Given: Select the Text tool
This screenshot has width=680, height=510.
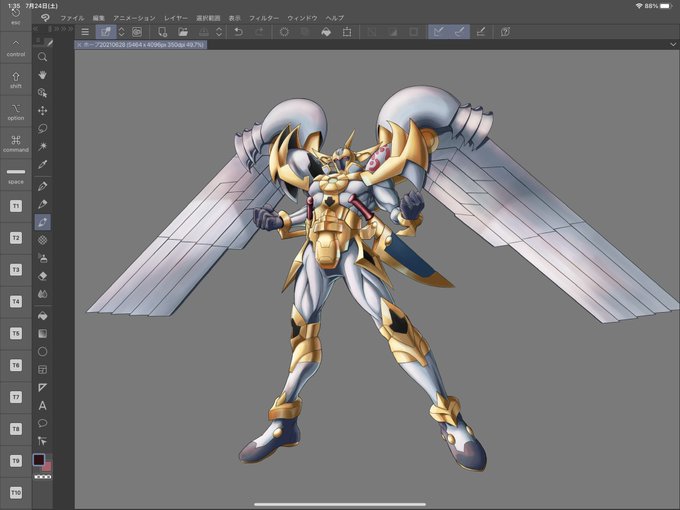Looking at the screenshot, I should [42, 405].
